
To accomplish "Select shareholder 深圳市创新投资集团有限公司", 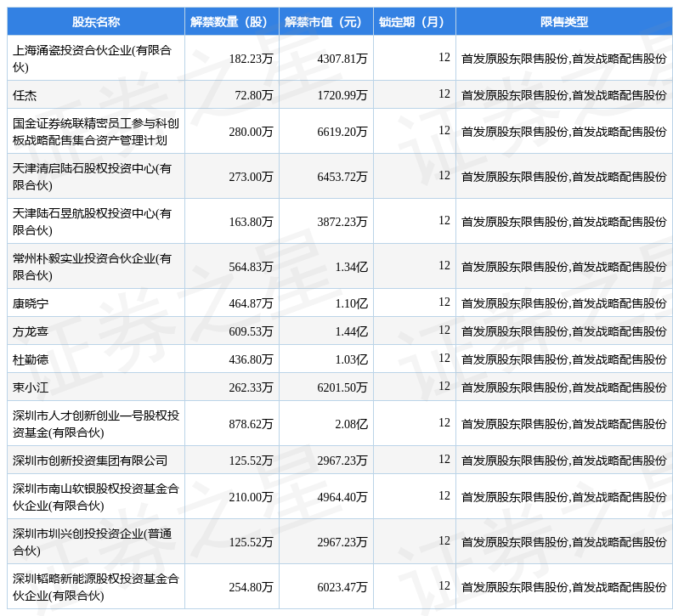I will pos(90,461).
